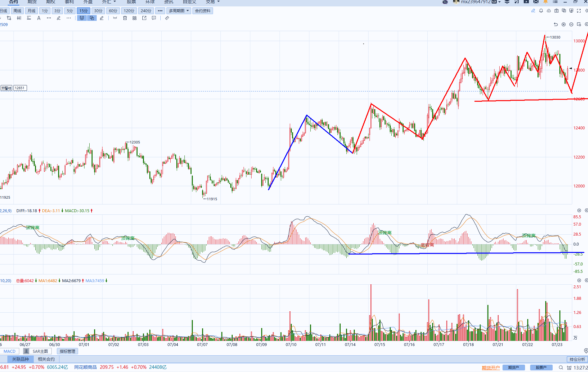The width and height of the screenshot is (588, 372).
Task: Open the grid layout icon in drawing toolbar
Action: (135, 18)
